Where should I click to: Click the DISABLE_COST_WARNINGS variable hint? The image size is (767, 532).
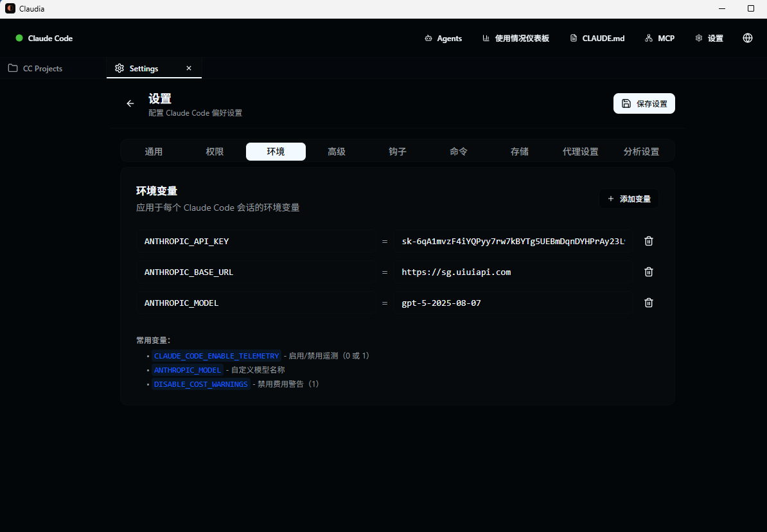[200, 384]
